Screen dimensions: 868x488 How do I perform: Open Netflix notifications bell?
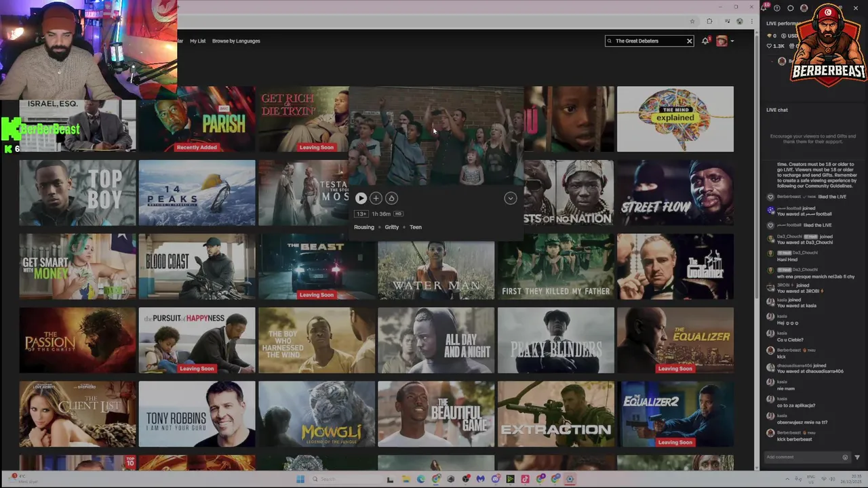point(705,41)
